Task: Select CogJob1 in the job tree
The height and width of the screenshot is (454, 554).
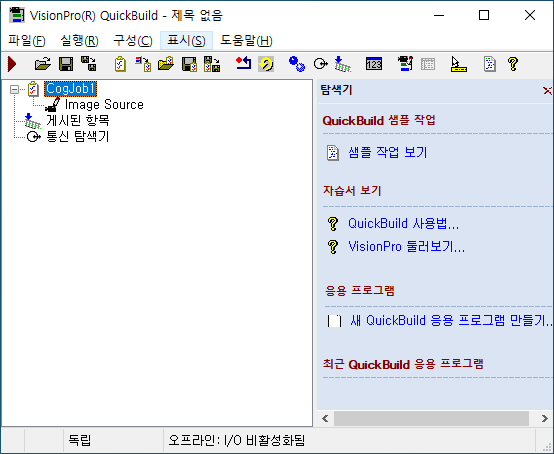Action: [70, 89]
